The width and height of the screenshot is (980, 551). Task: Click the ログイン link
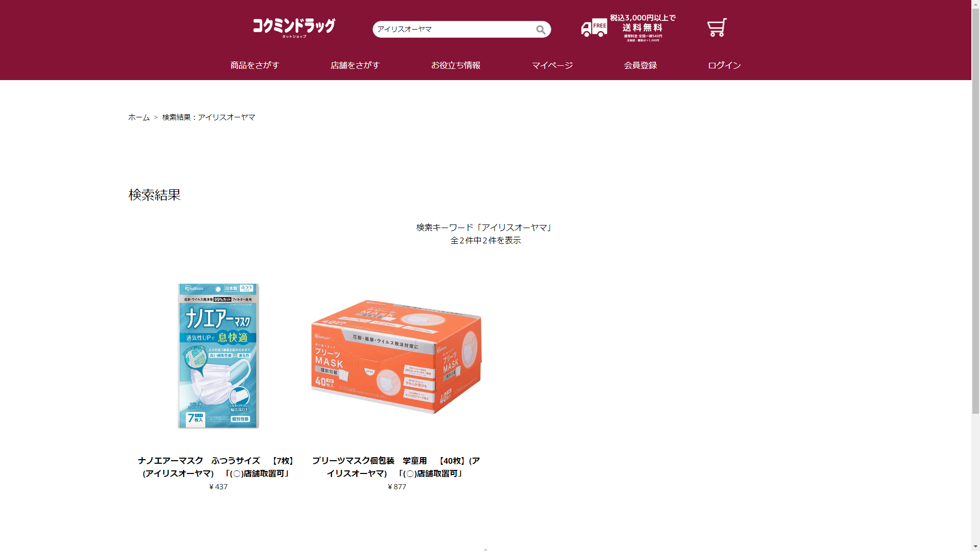point(724,65)
